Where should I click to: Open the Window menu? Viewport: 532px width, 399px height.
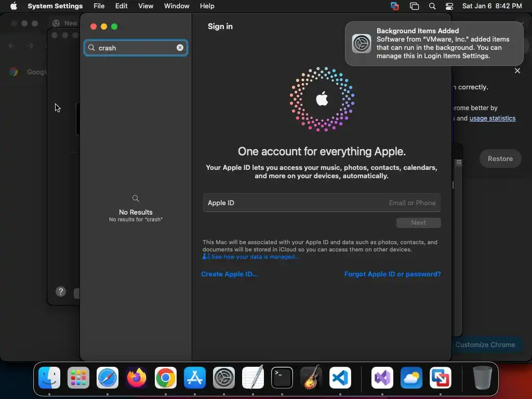[177, 6]
